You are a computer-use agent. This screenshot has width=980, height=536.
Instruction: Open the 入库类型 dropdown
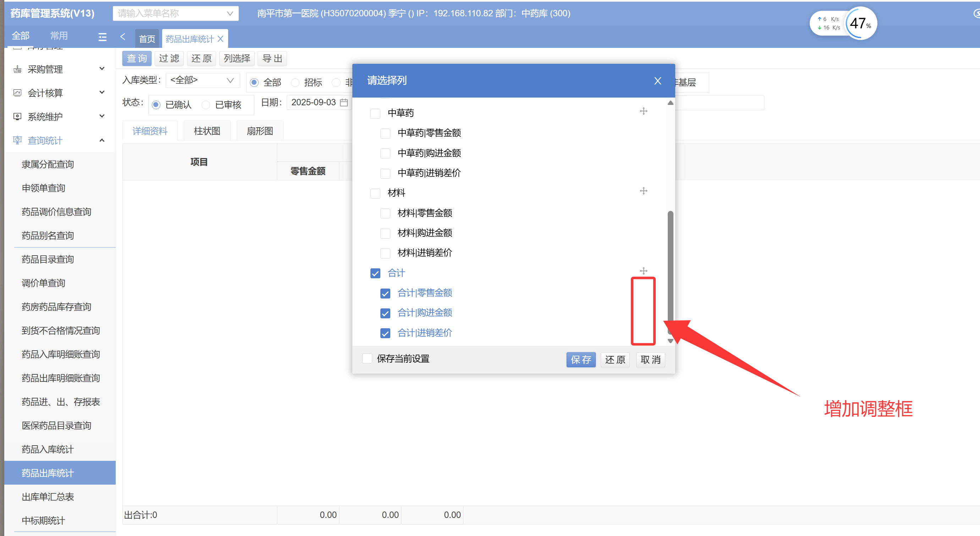click(x=202, y=80)
